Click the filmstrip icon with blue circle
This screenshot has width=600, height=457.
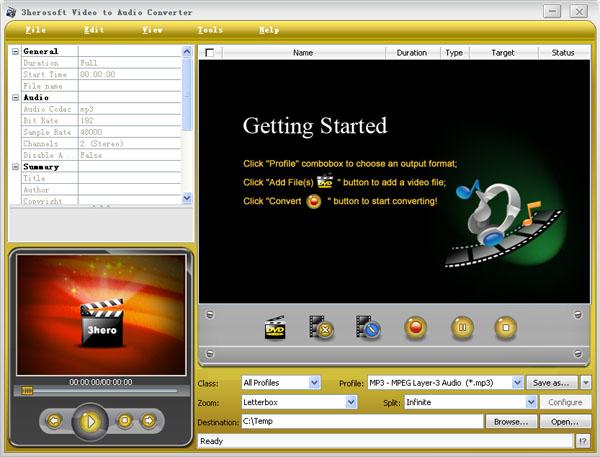(368, 327)
